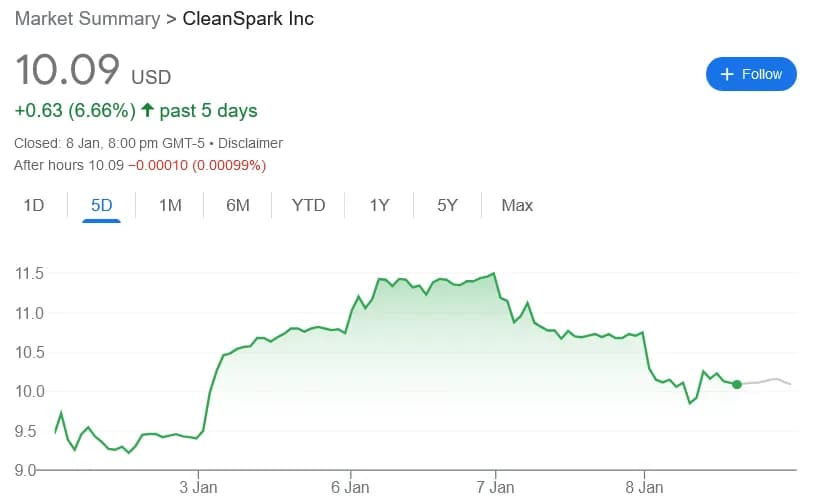Click the plus icon on Follow button
This screenshot has height=502, width=825.
point(727,74)
